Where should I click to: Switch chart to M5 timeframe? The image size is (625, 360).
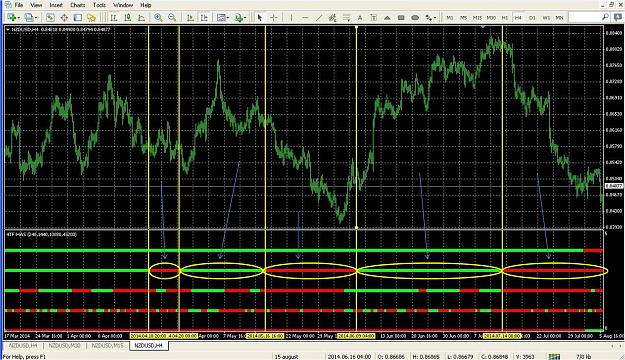463,18
